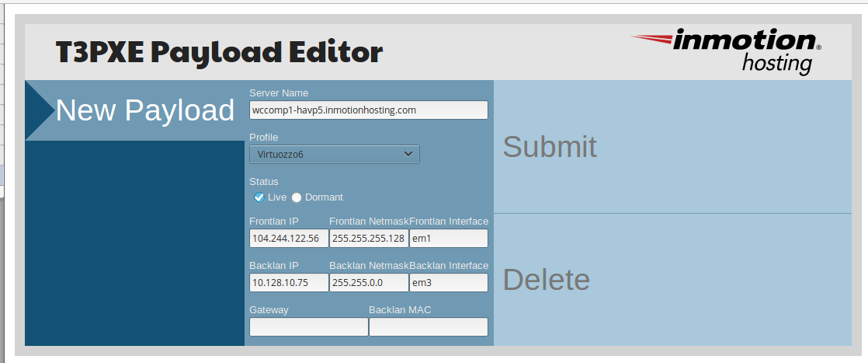868x363 pixels.
Task: Choose the Dormant status radio button
Action: [297, 197]
